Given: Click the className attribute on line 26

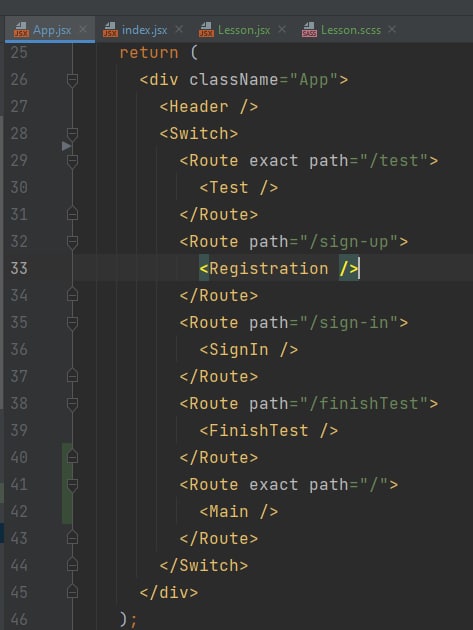Looking at the screenshot, I should point(233,80).
